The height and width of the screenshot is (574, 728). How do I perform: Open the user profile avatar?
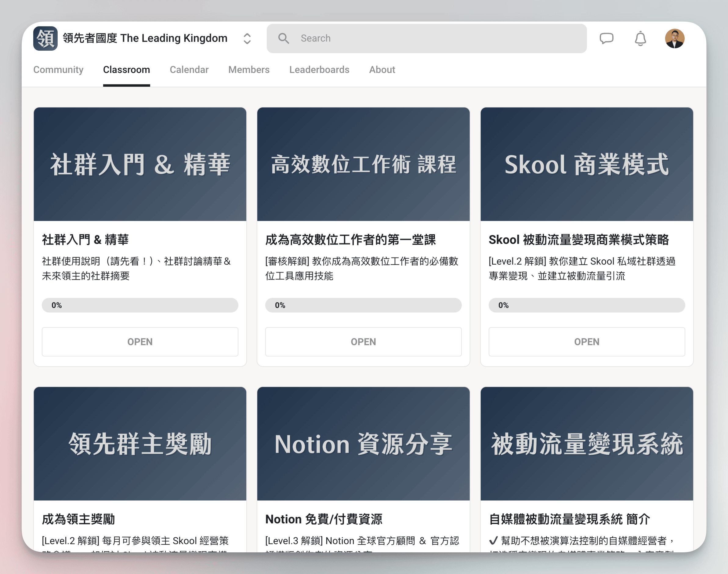coord(675,38)
